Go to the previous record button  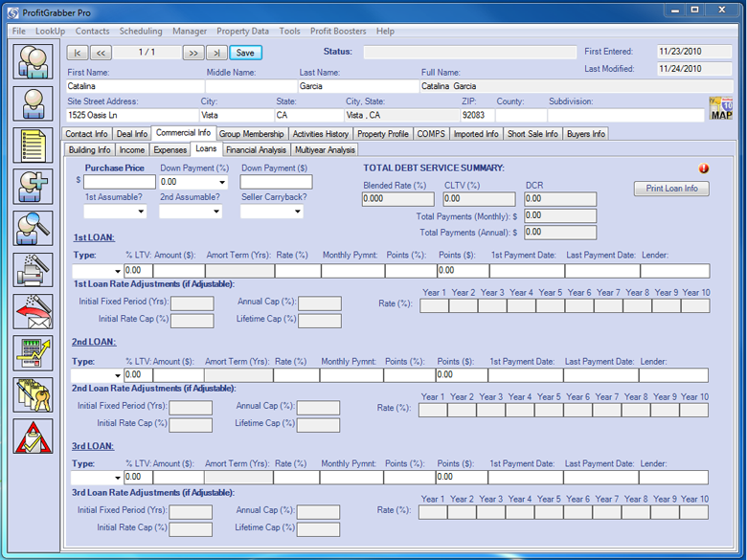pos(101,53)
